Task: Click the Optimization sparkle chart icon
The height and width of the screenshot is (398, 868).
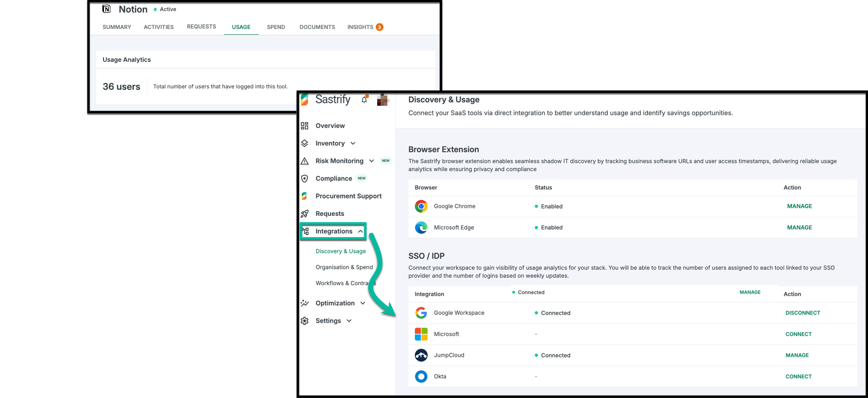Action: pos(305,303)
